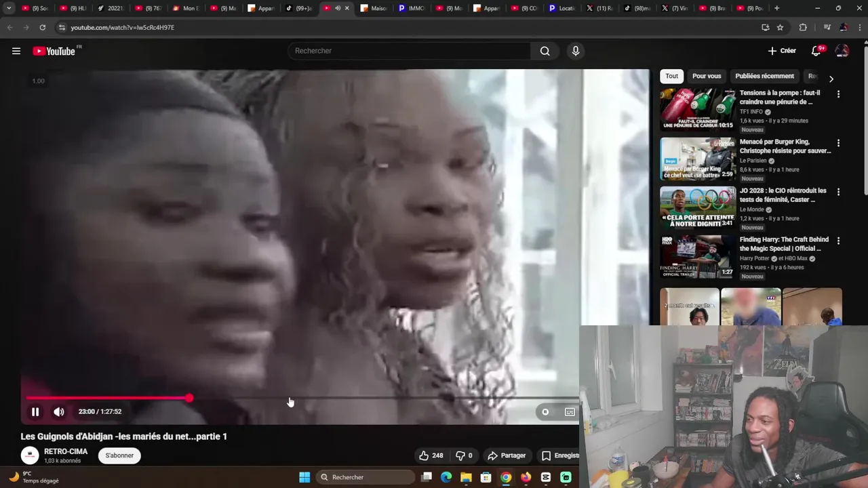Open the notifications bell
The width and height of the screenshot is (868, 488).
tap(816, 51)
